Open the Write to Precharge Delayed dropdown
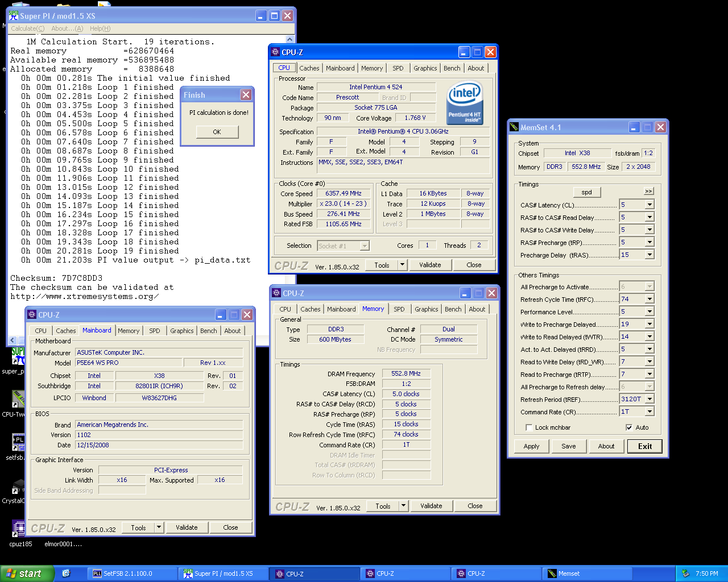The image size is (728, 582). (x=650, y=324)
